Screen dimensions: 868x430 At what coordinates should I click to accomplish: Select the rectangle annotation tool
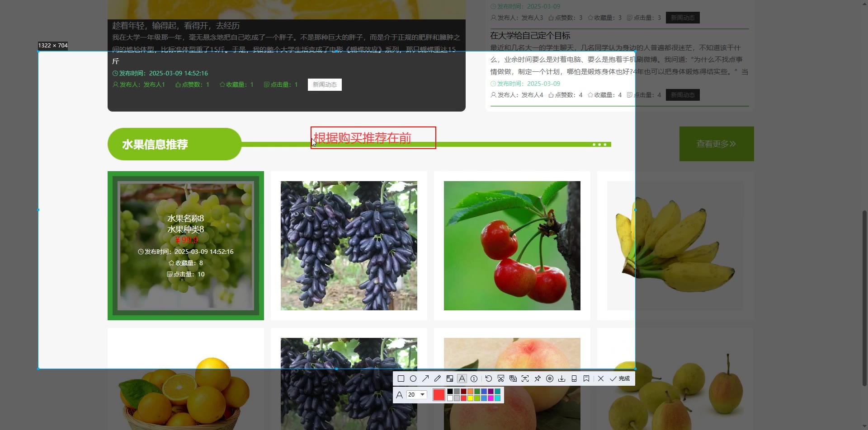pos(401,379)
